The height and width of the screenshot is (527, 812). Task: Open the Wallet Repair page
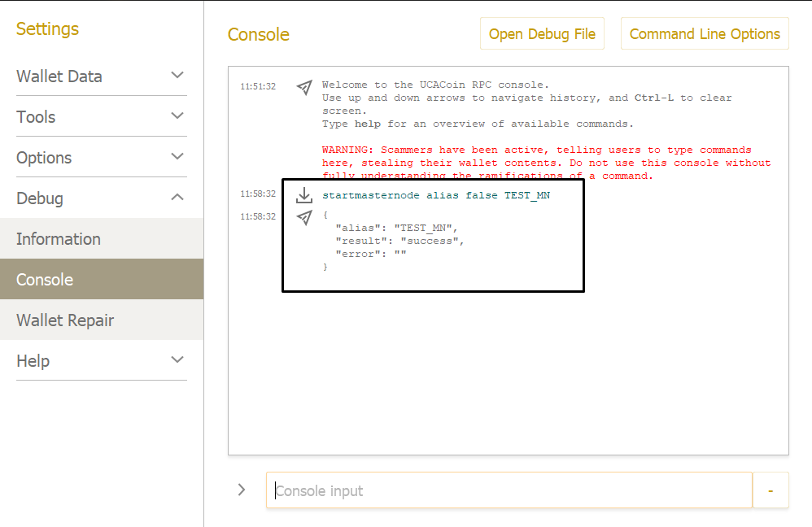click(102, 320)
